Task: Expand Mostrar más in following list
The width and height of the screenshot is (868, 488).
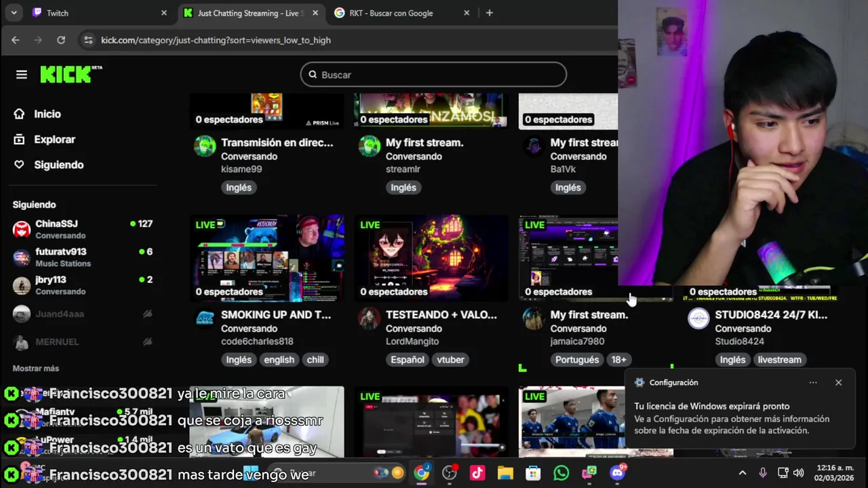Action: [x=36, y=368]
